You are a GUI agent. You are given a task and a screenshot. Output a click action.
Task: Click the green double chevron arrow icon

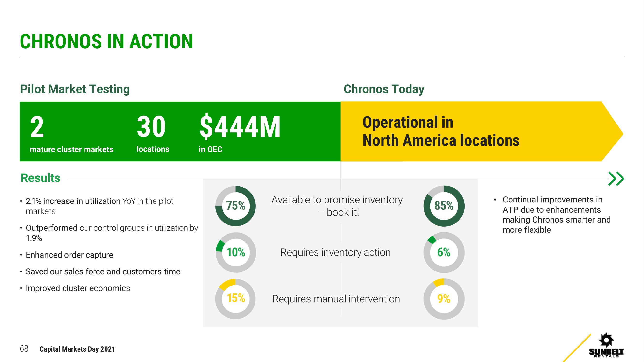click(616, 179)
